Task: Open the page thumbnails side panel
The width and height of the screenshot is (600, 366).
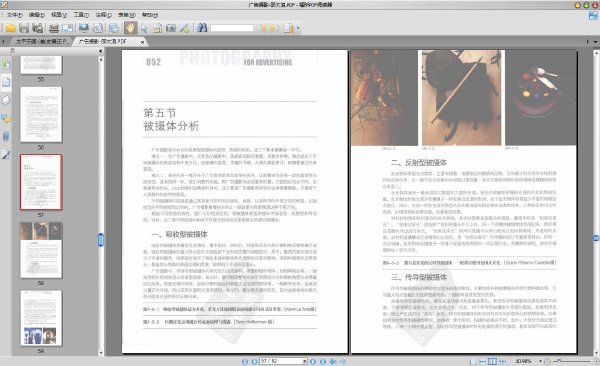Action: click(x=6, y=82)
